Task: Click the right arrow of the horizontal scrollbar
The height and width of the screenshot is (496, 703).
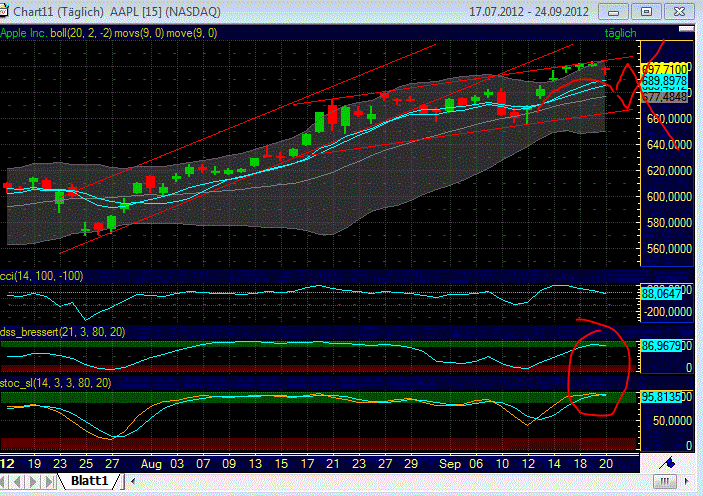Action: coord(686,482)
